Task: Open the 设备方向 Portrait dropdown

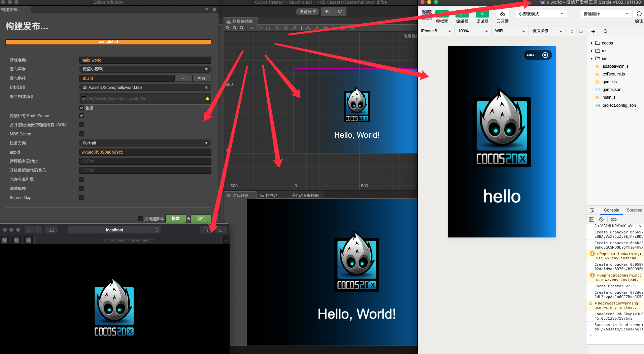Action: point(145,143)
